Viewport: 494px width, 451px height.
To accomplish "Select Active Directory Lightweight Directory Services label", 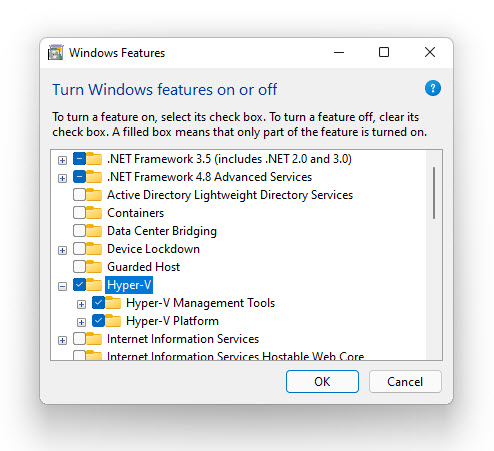I will pyautogui.click(x=230, y=195).
